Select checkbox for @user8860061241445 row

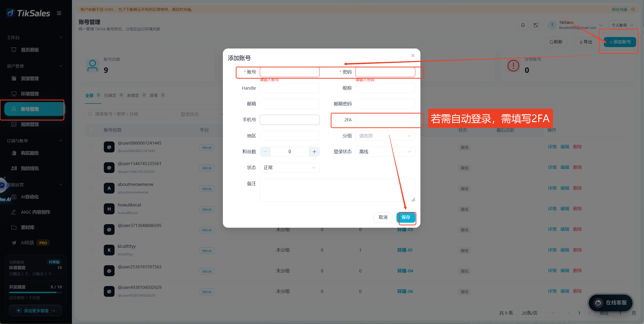tap(91, 147)
